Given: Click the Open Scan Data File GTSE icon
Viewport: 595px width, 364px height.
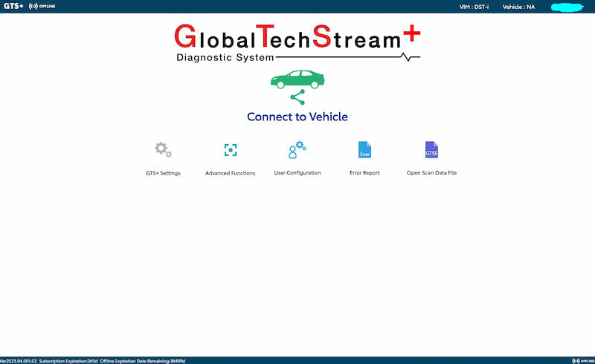Looking at the screenshot, I should pyautogui.click(x=431, y=150).
